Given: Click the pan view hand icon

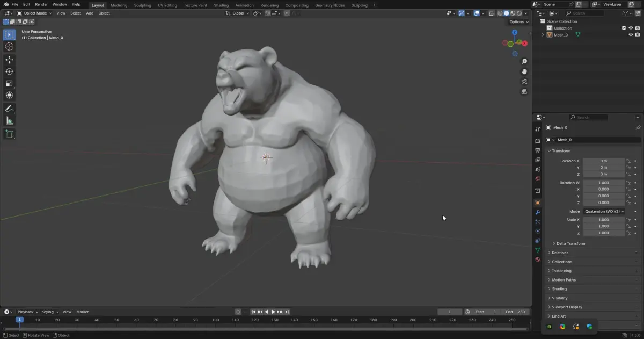Looking at the screenshot, I should click(x=524, y=71).
